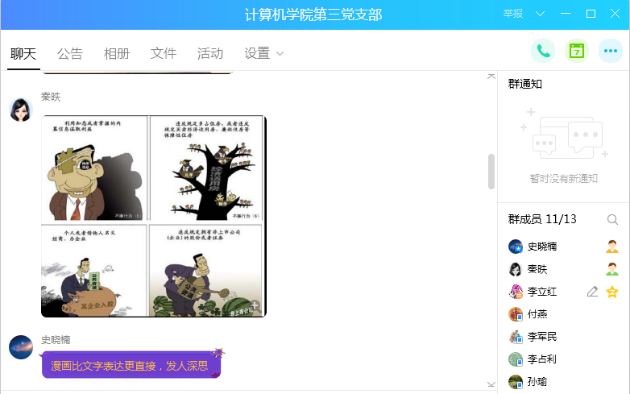
Task: Switch to the 公告 tab
Action: (70, 53)
